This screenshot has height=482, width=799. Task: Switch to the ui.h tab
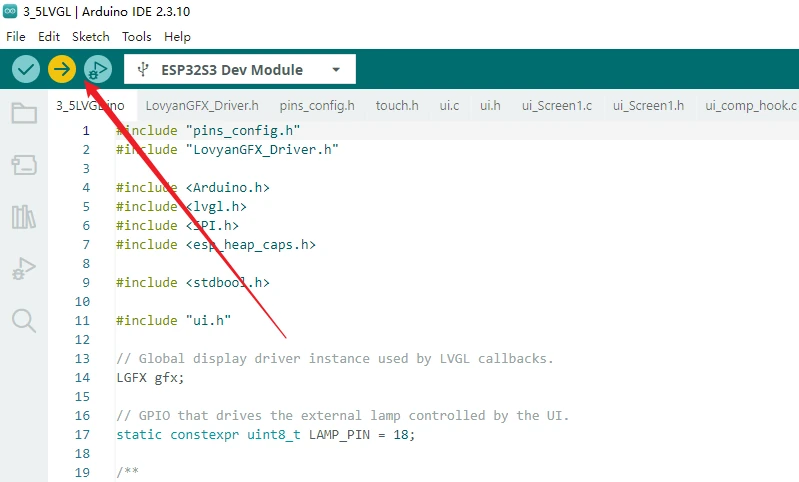(x=490, y=105)
